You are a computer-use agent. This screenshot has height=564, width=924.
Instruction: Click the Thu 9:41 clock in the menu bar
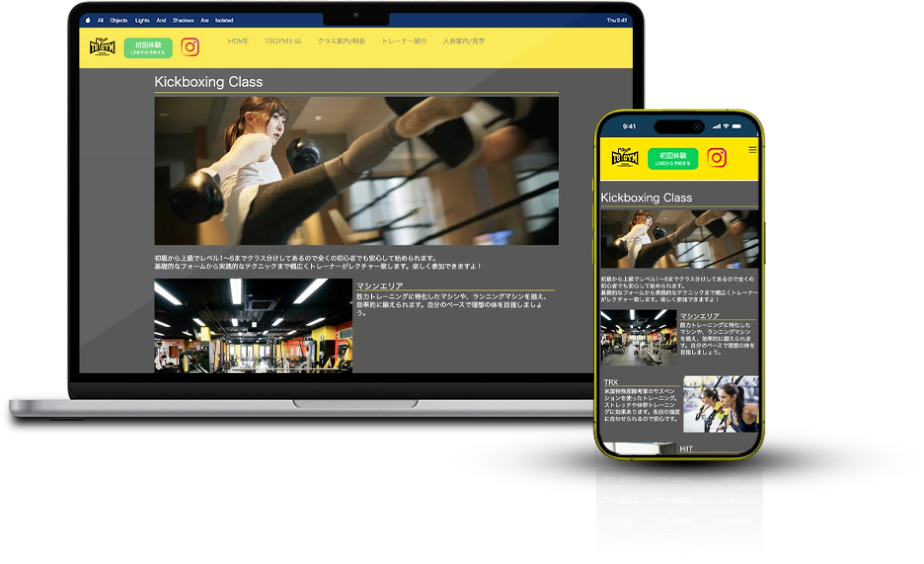click(617, 20)
